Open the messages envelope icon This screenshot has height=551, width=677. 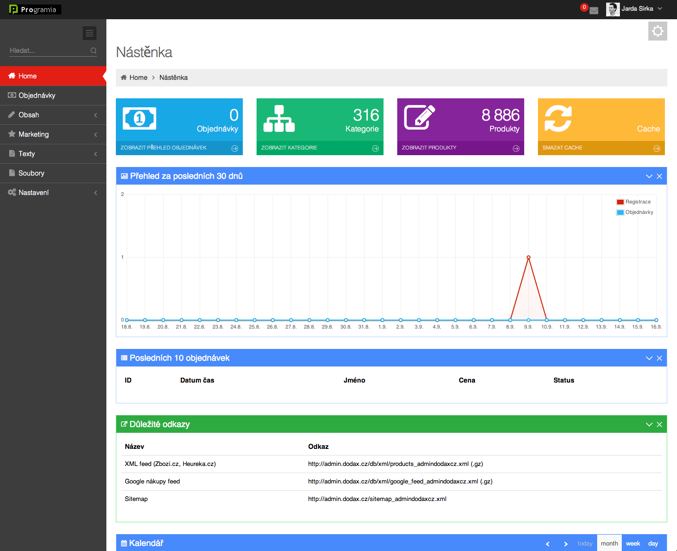pos(594,10)
